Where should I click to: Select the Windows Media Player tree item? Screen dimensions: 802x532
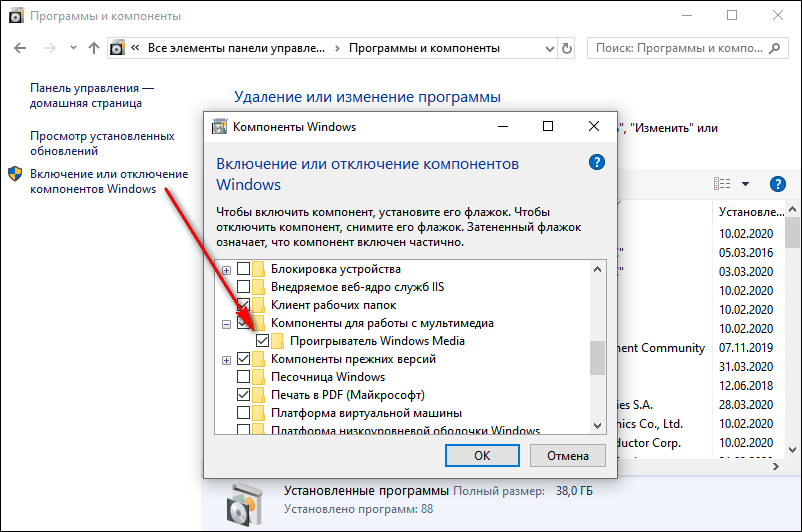[377, 341]
